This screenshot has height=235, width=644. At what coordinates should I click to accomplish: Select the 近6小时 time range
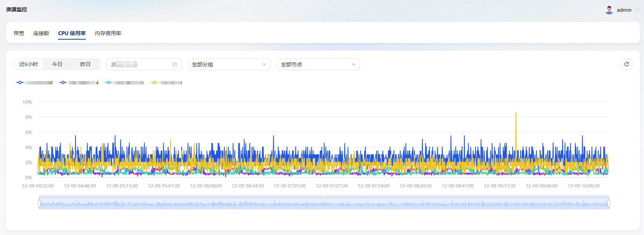(29, 64)
